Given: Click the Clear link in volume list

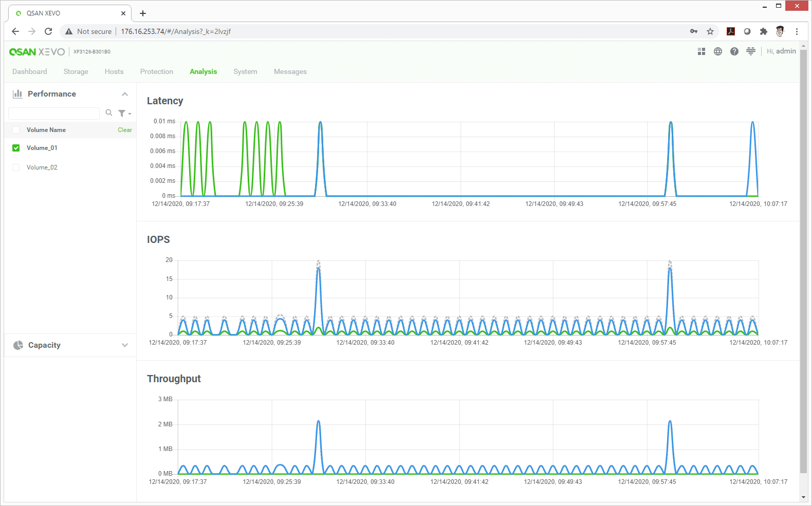Looking at the screenshot, I should click(125, 130).
